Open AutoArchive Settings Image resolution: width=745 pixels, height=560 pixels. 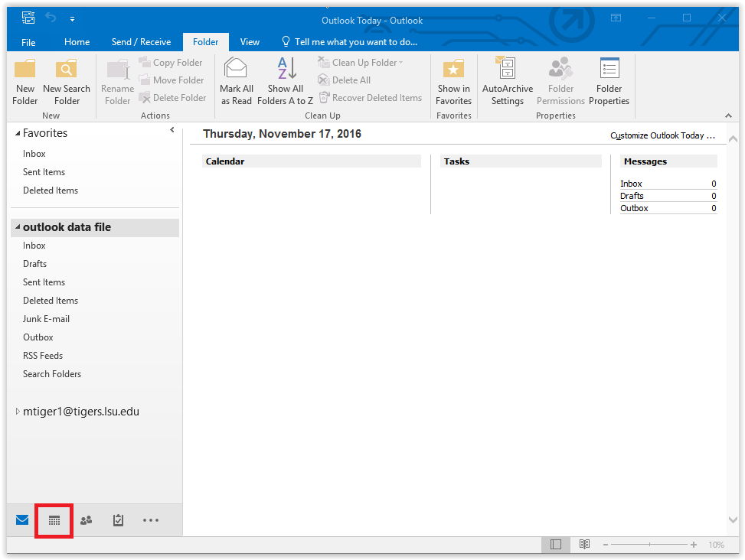(508, 82)
